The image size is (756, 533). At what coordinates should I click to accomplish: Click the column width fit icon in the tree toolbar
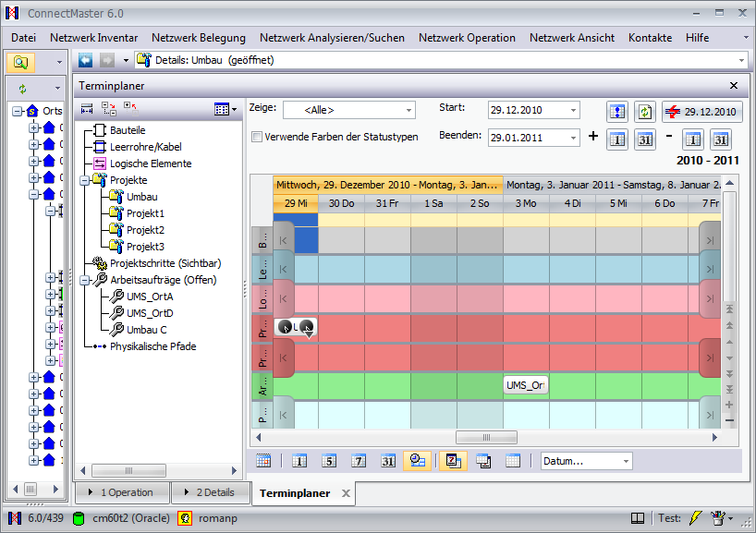pyautogui.click(x=87, y=109)
